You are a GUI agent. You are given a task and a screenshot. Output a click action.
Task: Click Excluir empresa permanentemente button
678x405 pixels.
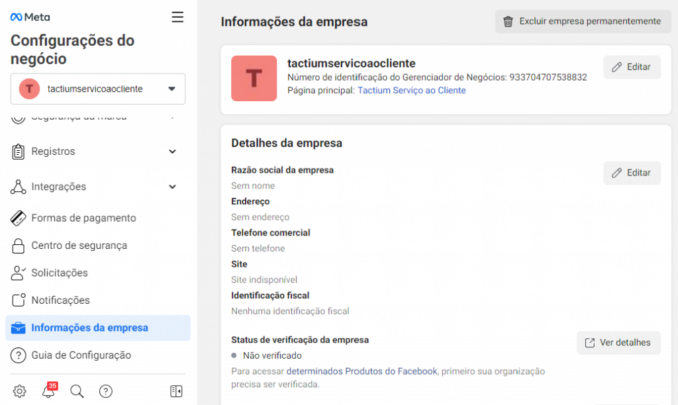click(581, 21)
